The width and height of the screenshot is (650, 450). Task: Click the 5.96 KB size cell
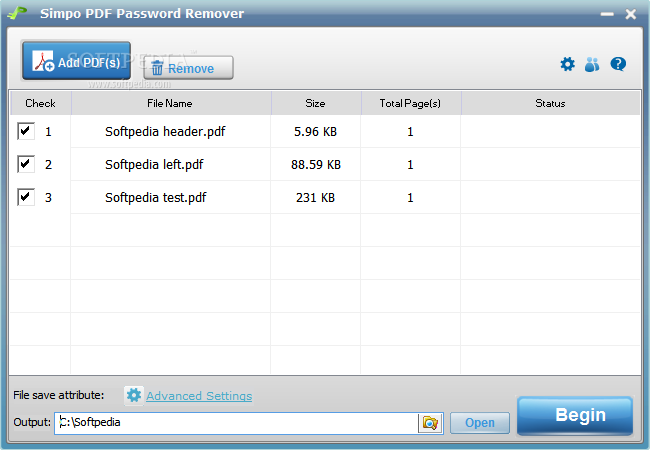pos(315,132)
